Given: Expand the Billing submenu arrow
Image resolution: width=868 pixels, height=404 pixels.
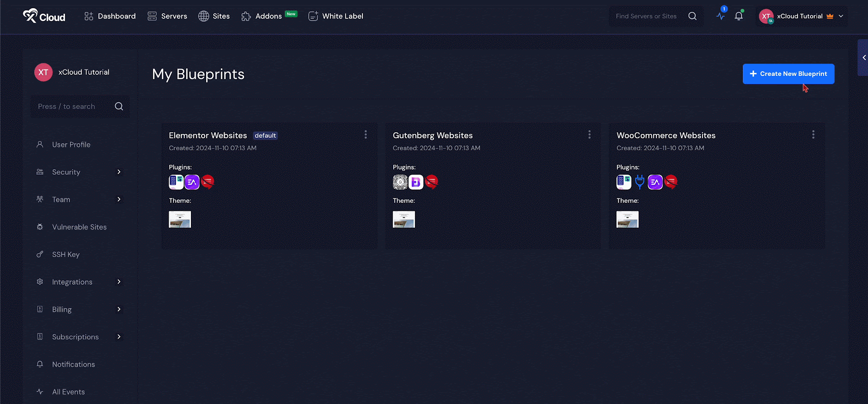Looking at the screenshot, I should click(x=119, y=310).
